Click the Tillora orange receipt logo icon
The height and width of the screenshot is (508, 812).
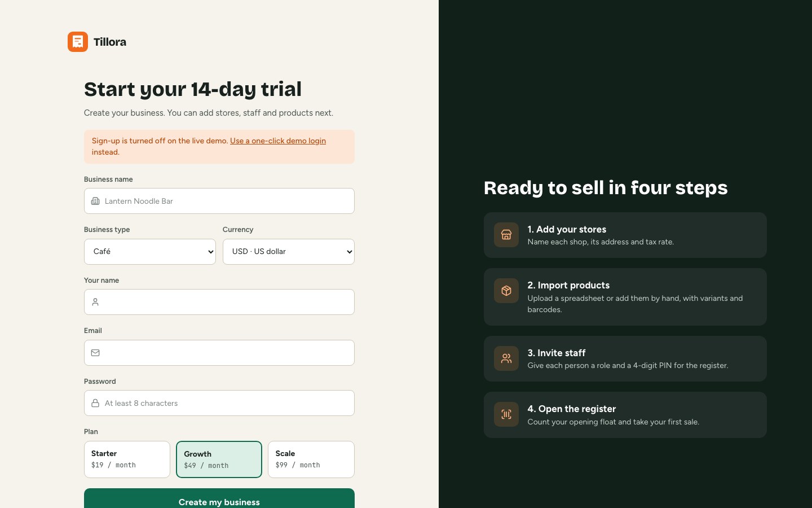(x=78, y=42)
